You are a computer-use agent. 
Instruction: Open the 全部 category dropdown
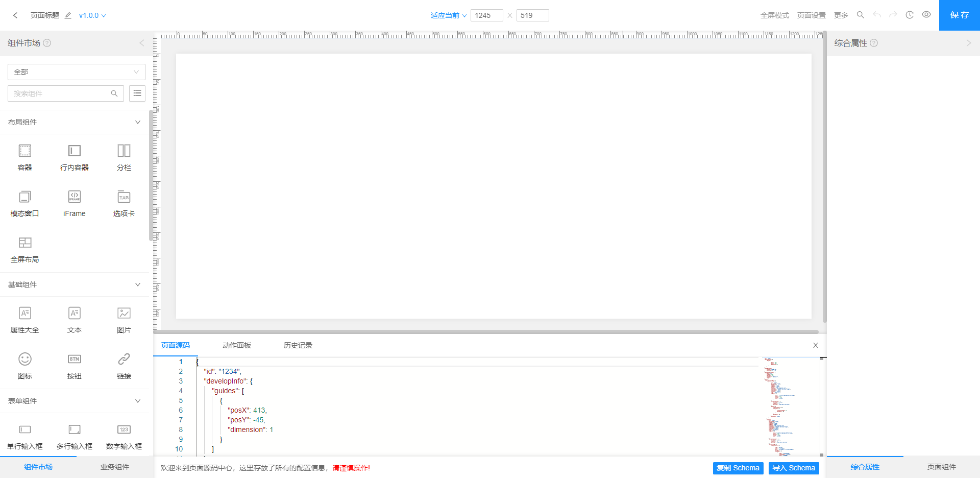point(77,72)
